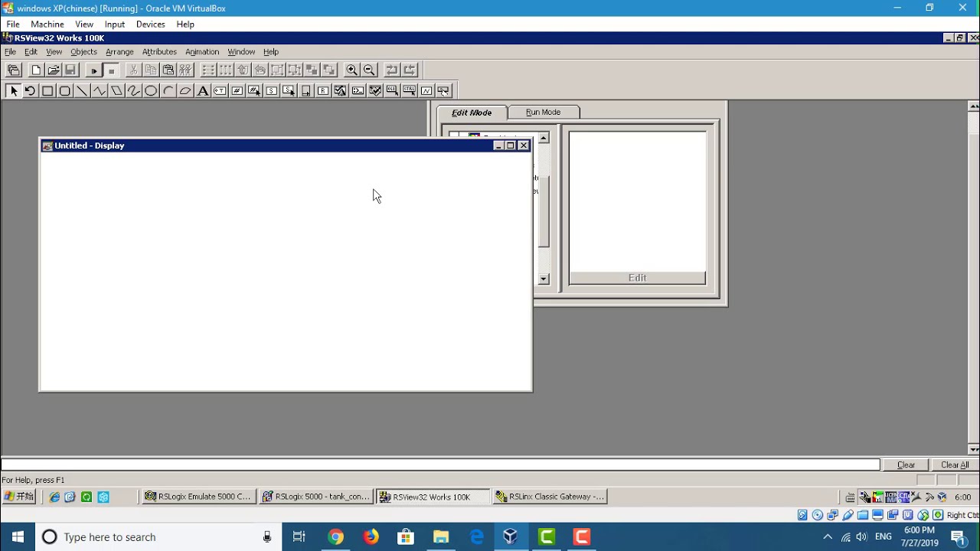Image resolution: width=980 pixels, height=551 pixels.
Task: Select the Line drawing tool
Action: (x=82, y=90)
